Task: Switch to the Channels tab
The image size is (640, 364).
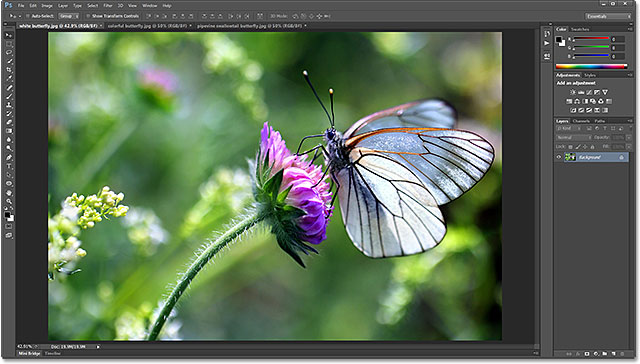Action: [x=581, y=121]
